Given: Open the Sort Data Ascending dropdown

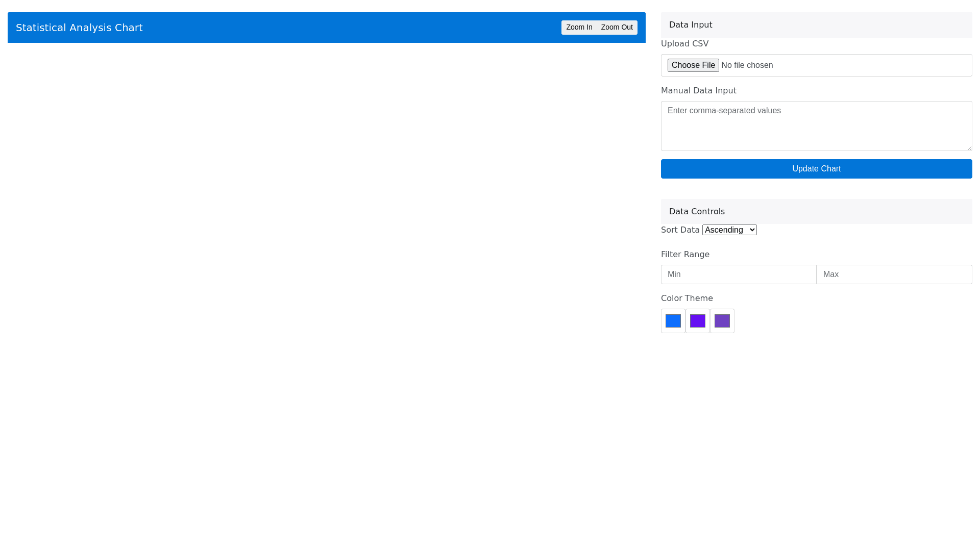Looking at the screenshot, I should 729,230.
